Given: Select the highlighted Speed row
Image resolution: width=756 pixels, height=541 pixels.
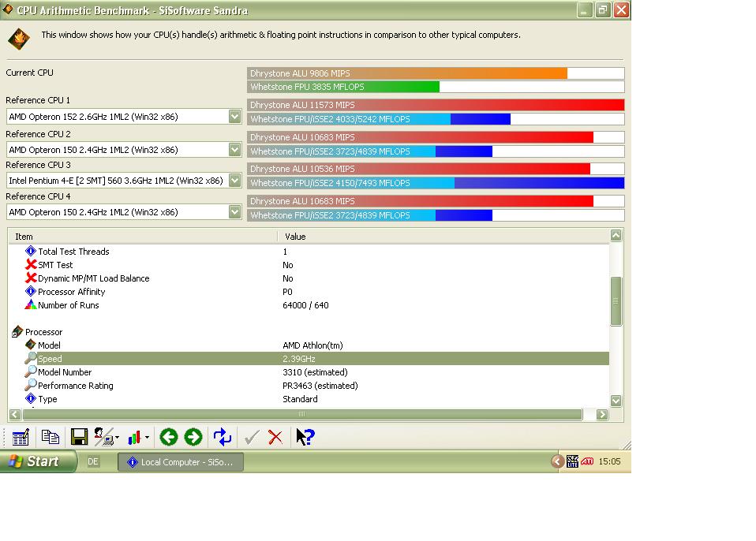Looking at the screenshot, I should click(309, 358).
